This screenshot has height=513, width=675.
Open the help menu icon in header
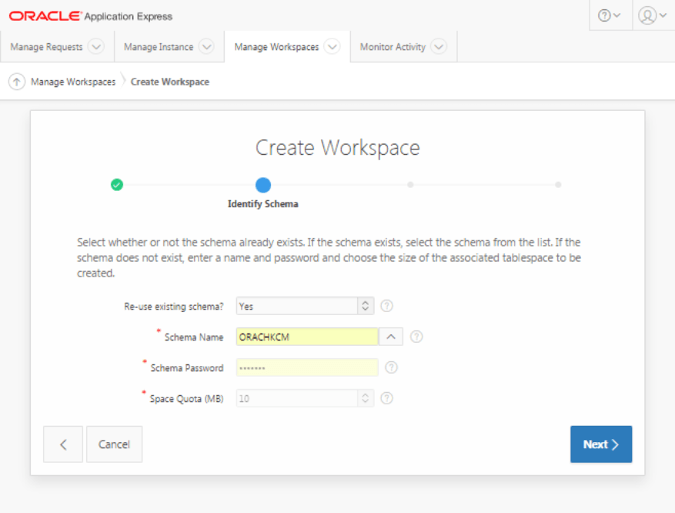610,15
